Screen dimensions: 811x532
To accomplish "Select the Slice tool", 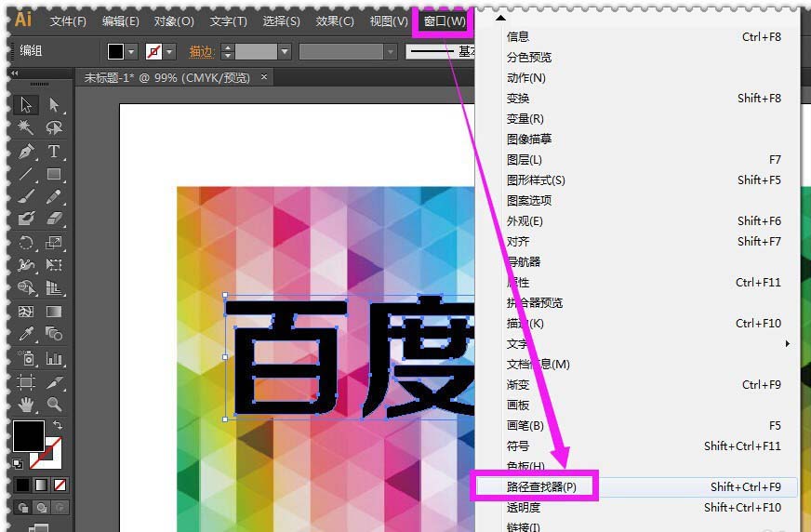I will [x=54, y=381].
